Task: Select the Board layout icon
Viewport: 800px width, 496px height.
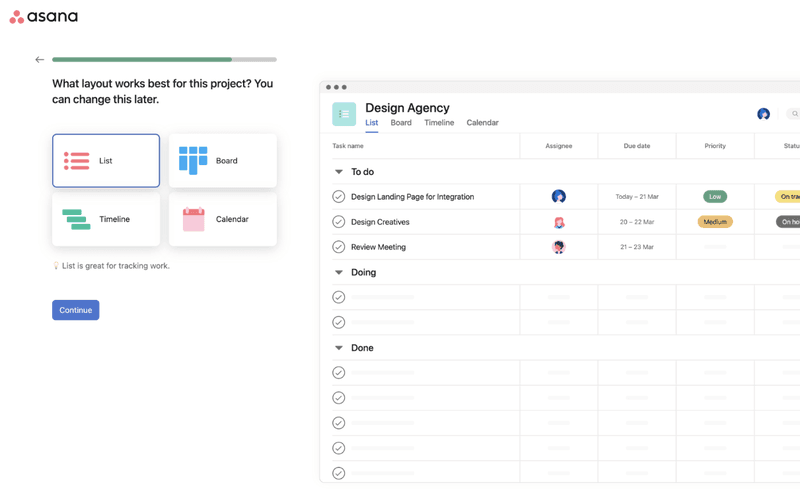Action: tap(193, 161)
